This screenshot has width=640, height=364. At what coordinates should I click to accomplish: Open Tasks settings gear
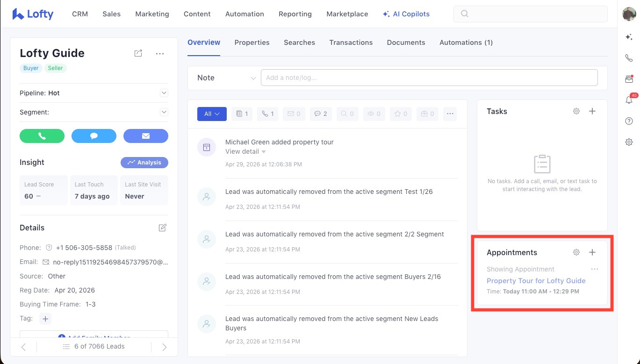coord(576,111)
